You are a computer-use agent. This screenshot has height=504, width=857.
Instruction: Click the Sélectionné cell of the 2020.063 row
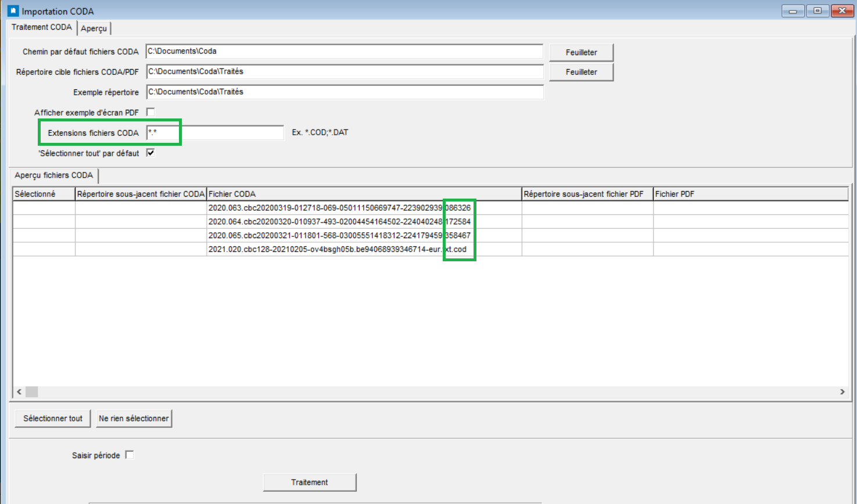[x=44, y=208]
